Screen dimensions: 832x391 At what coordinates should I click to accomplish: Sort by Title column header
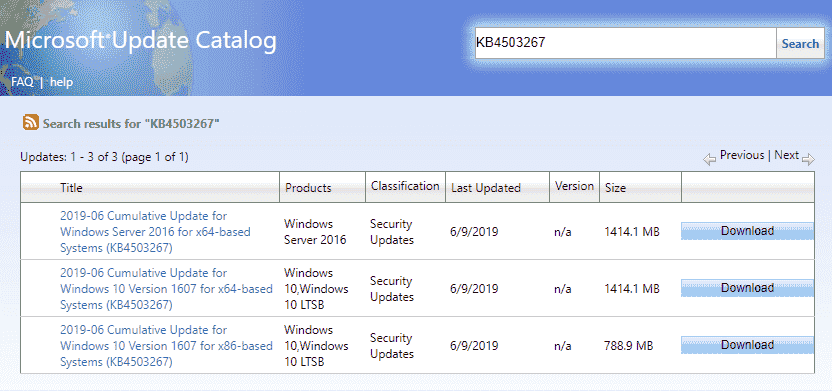(71, 187)
